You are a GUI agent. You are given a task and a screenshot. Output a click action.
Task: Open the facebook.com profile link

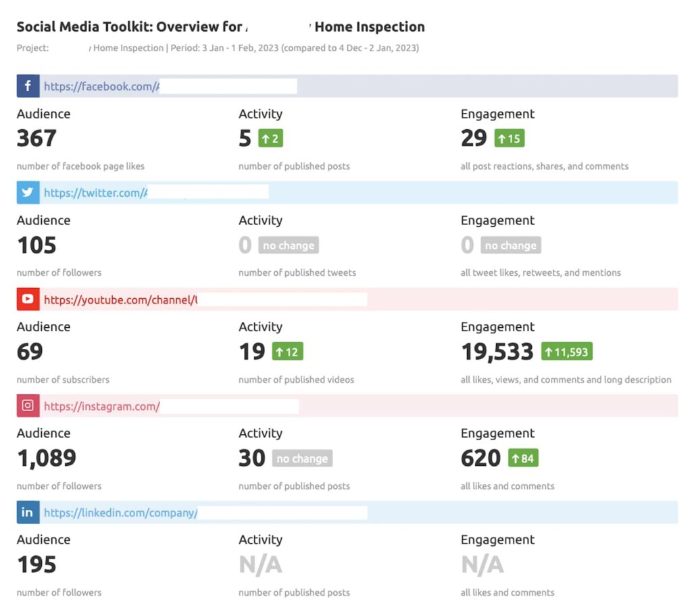click(101, 86)
